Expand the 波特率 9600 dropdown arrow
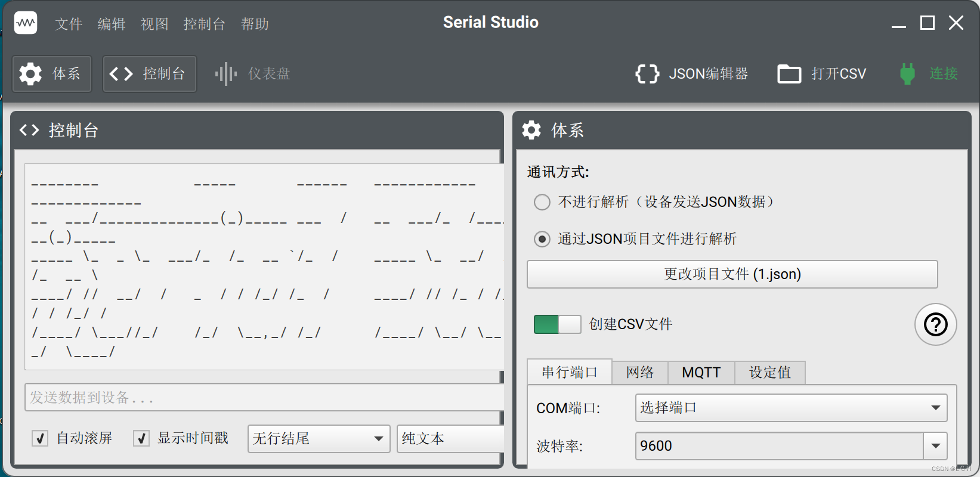980x477 pixels. 935,446
